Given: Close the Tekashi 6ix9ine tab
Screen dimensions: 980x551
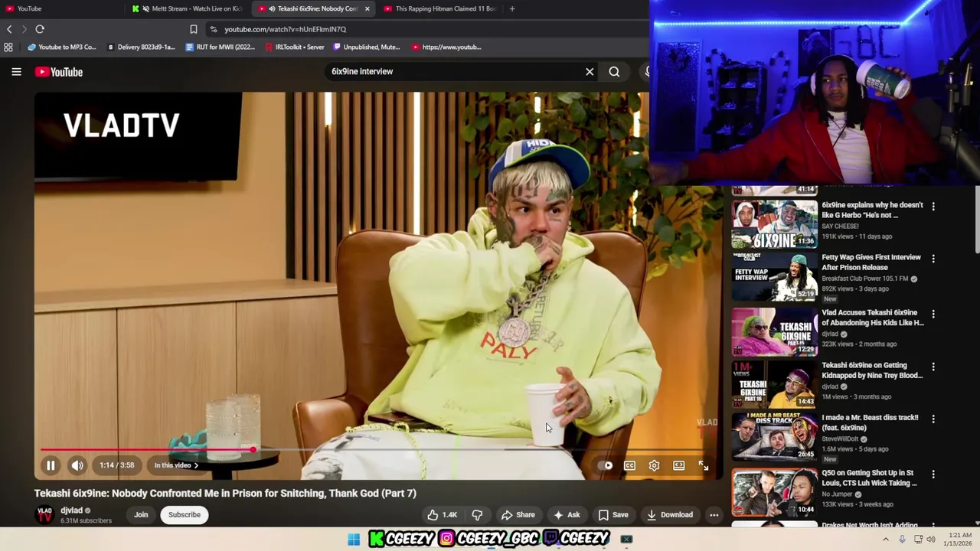Looking at the screenshot, I should coord(367,8).
